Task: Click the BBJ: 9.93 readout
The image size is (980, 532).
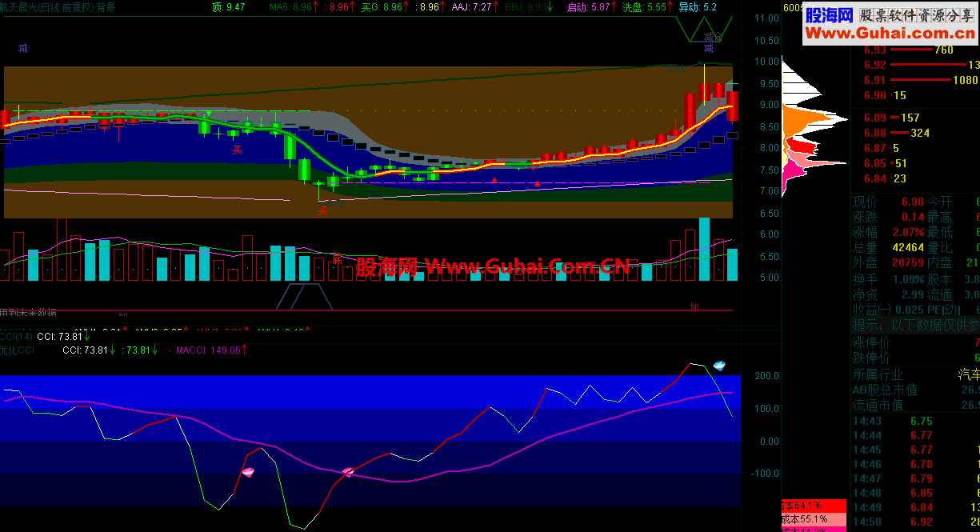Action: tap(529, 7)
